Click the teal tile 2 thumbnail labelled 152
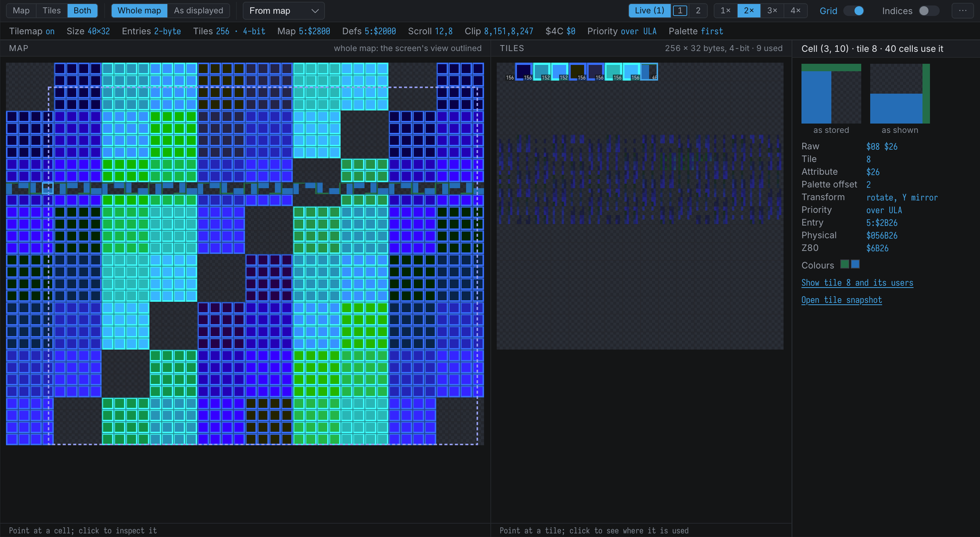 [x=542, y=72]
